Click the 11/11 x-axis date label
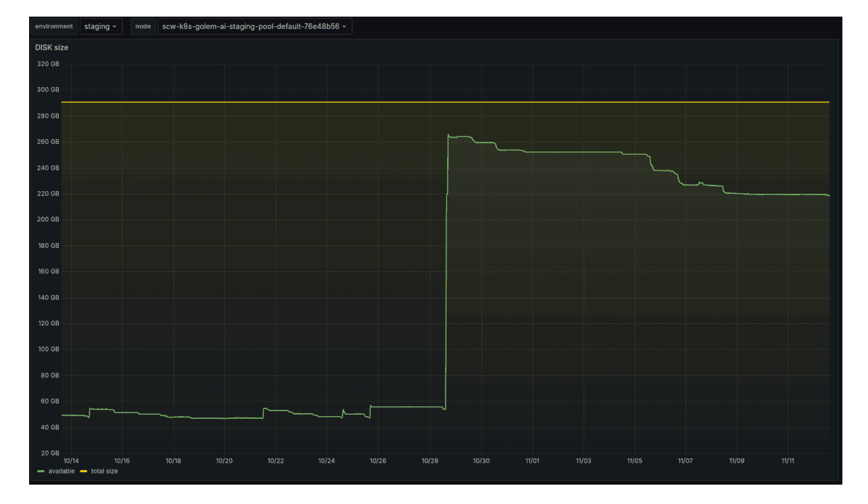The image size is (868, 504). pyautogui.click(x=788, y=460)
